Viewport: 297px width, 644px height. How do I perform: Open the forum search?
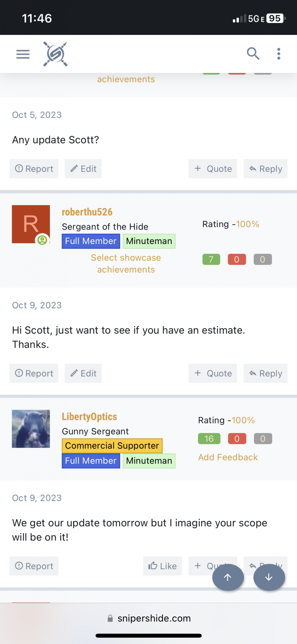coord(253,54)
